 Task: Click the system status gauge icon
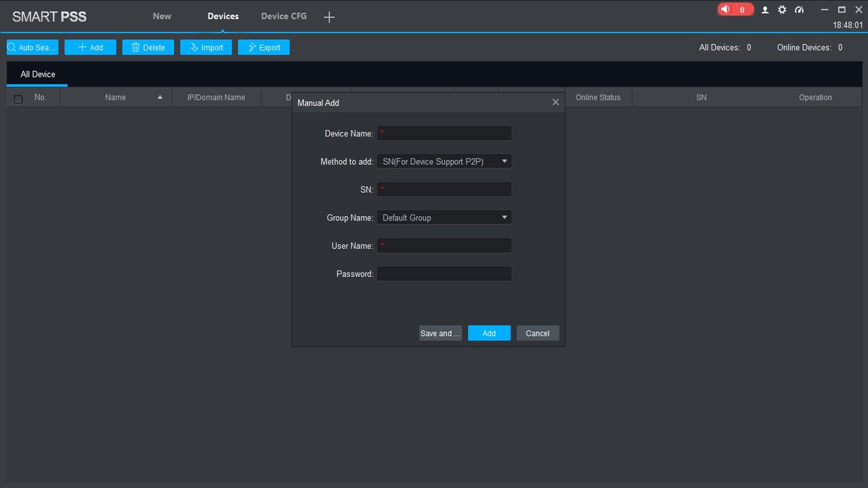(799, 10)
